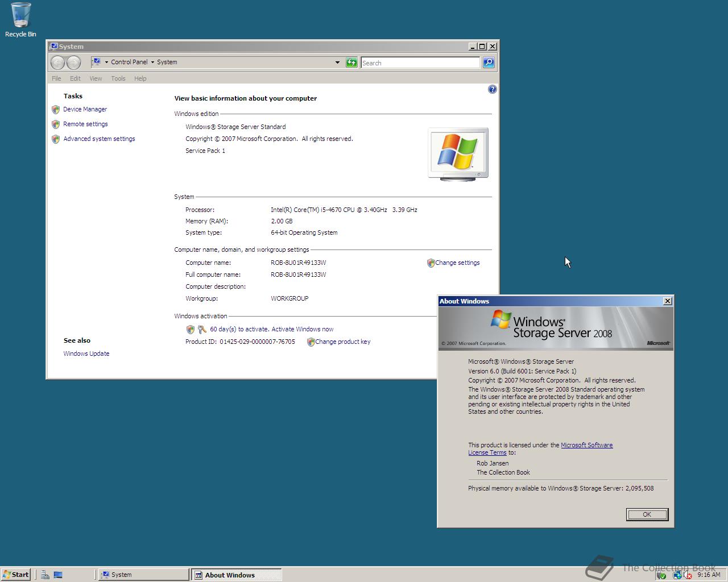Click inside the Search input field
Viewport: 728px width, 582px height.
pos(420,63)
